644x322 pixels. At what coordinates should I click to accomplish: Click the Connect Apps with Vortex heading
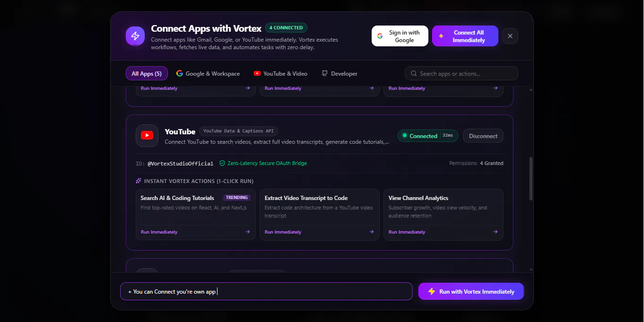tap(206, 28)
